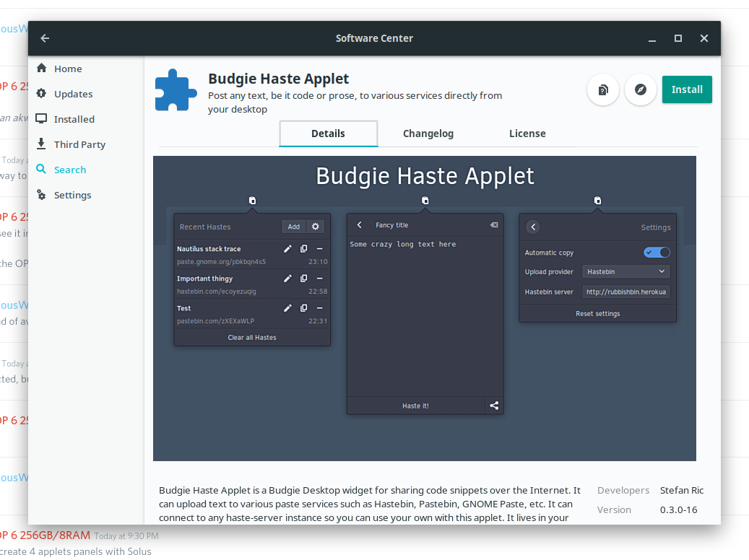Click the Installed monitor icon
The width and height of the screenshot is (749, 560).
tap(42, 118)
